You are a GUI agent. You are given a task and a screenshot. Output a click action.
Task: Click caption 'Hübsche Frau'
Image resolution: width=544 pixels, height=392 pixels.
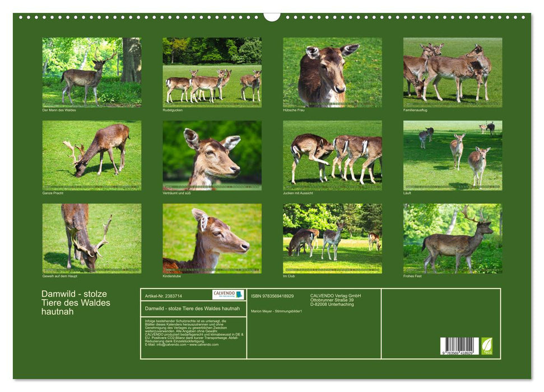click(x=294, y=110)
